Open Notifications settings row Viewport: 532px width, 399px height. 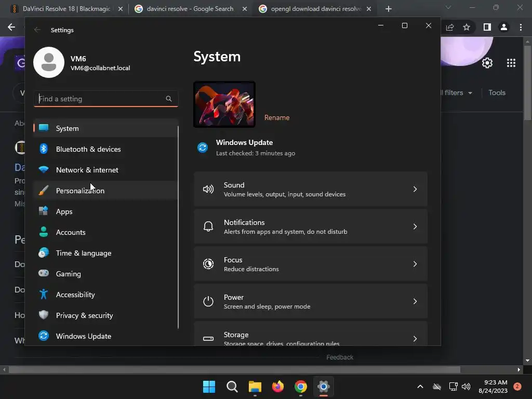click(x=311, y=227)
